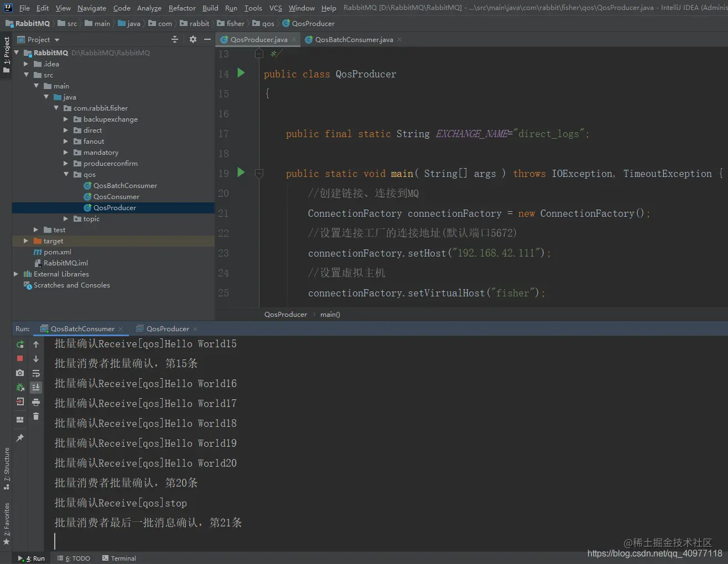Toggle the Run tool window button
The width and height of the screenshot is (728, 564).
coord(32,558)
